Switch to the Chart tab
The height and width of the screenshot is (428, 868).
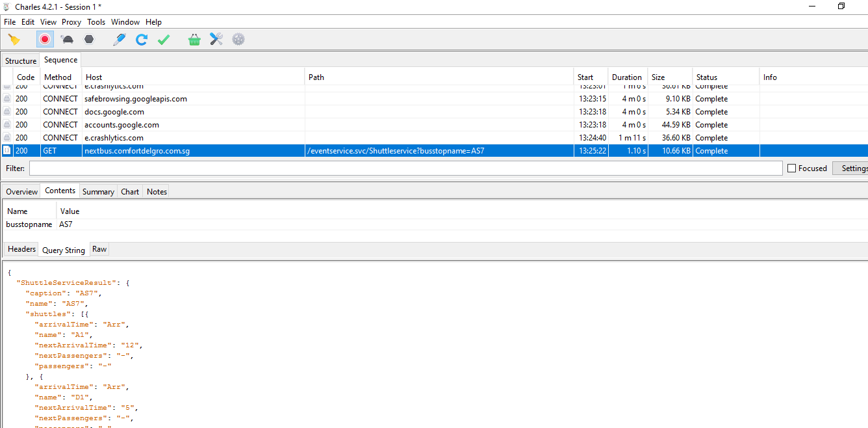point(129,191)
